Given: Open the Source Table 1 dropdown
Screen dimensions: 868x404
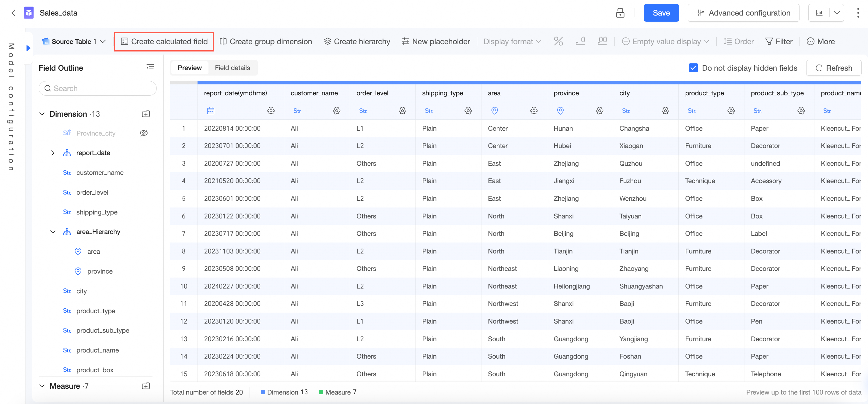Looking at the screenshot, I should (74, 41).
